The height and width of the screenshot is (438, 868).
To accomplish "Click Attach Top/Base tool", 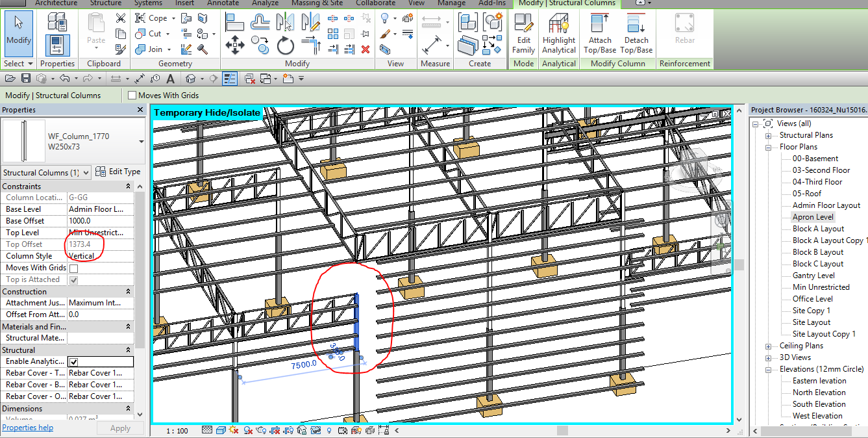I will (600, 34).
